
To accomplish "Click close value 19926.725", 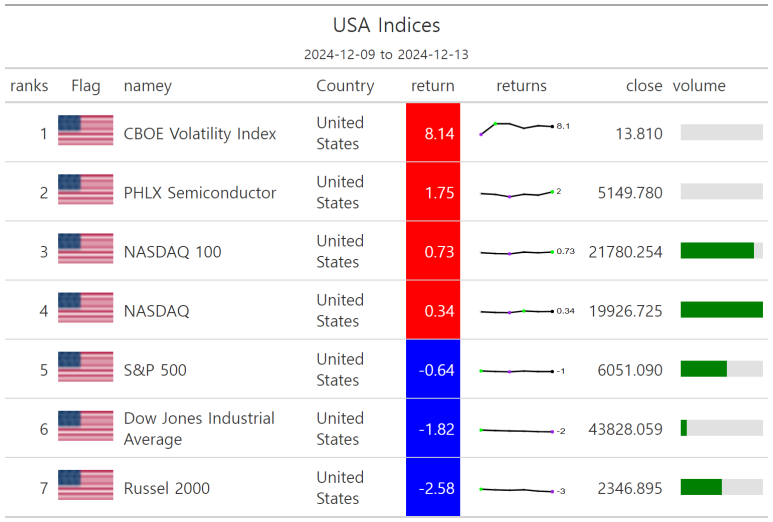I will 626,311.
